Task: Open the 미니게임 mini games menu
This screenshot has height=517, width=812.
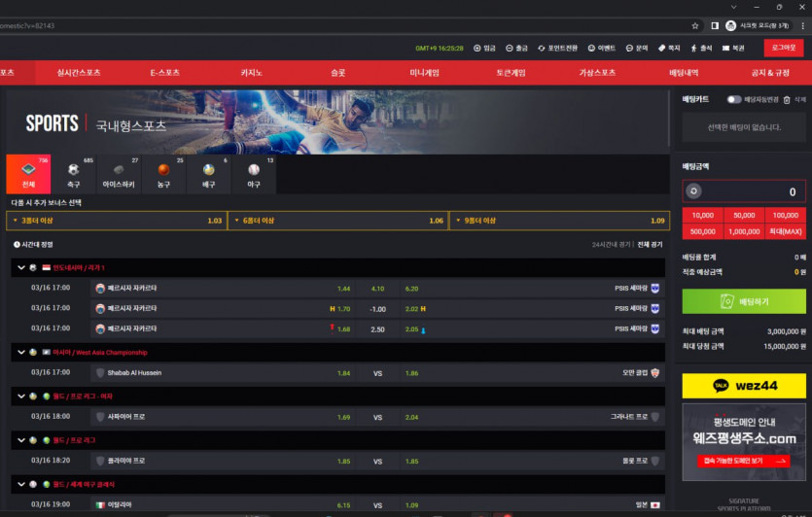Action: pyautogui.click(x=424, y=73)
